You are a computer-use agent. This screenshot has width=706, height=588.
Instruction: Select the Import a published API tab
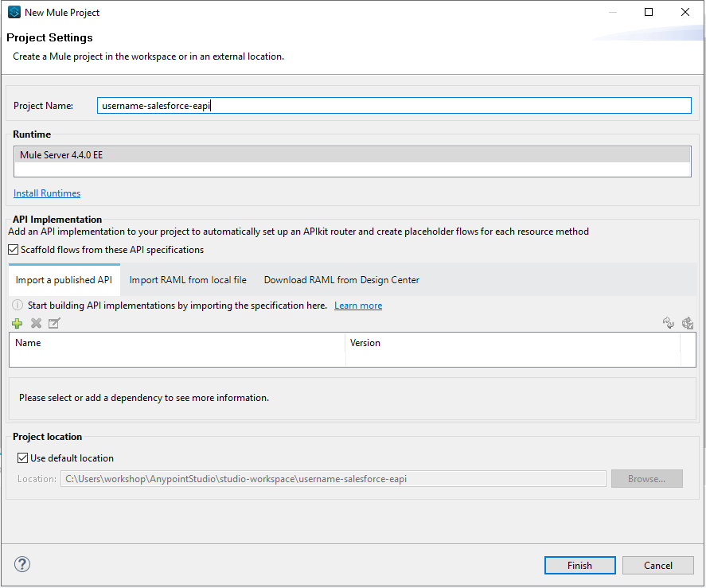coord(64,280)
